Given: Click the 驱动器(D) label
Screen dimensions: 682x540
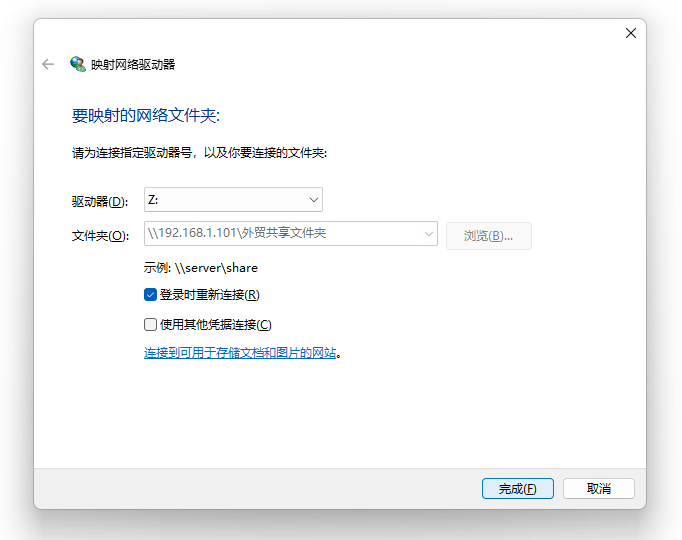Looking at the screenshot, I should (99, 201).
